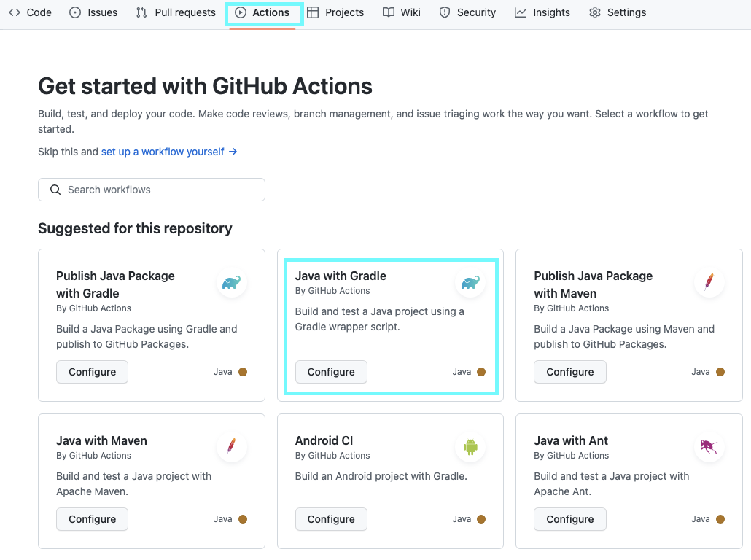The height and width of the screenshot is (560, 751).
Task: Click Gradle elephant icon on Publish Java Package card
Action: point(232,282)
